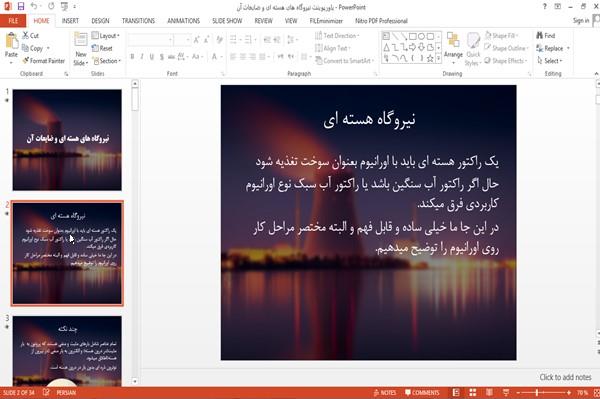Open the Nitro PDF Professional tab
The height and width of the screenshot is (399, 600).
[x=381, y=21]
